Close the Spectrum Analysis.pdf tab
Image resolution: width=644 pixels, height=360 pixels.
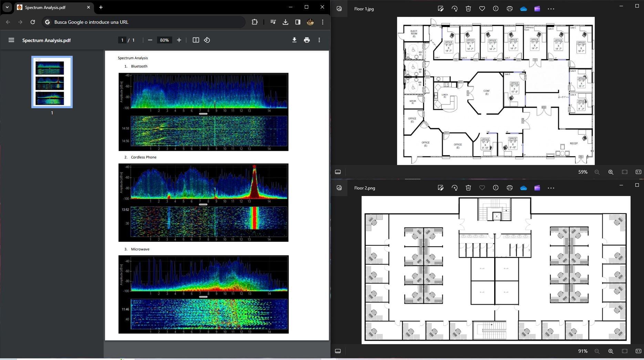(x=89, y=7)
